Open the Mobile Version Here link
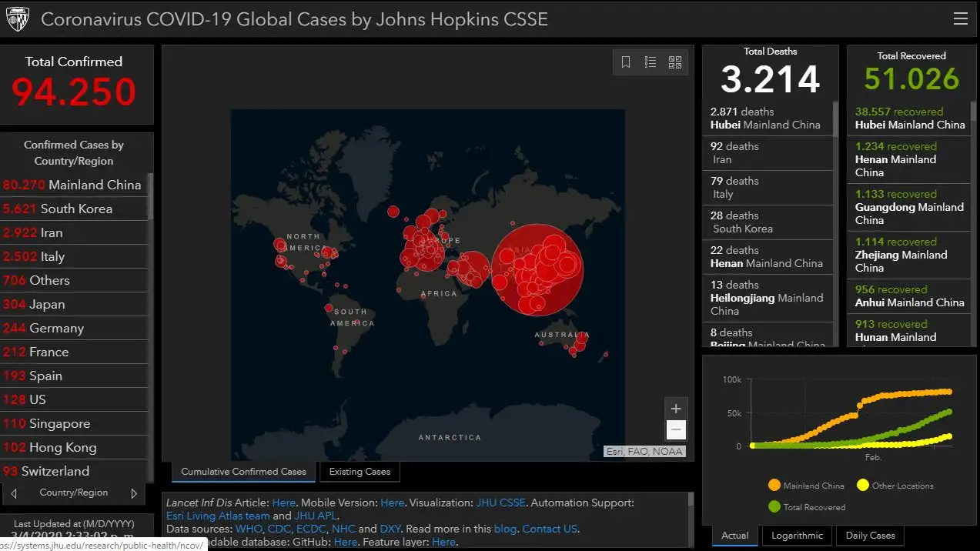980x551 pixels. click(x=392, y=503)
